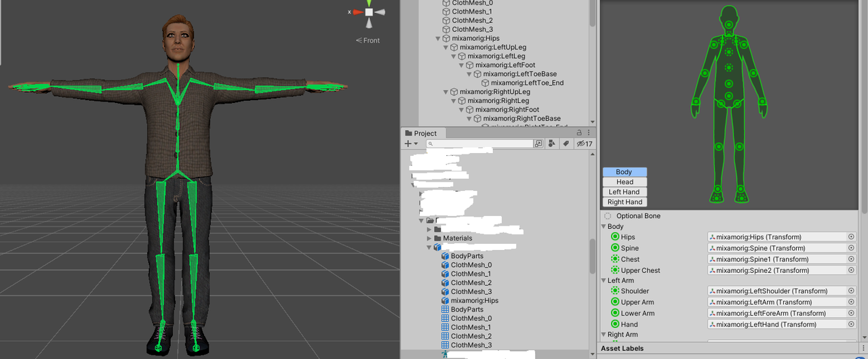The height and width of the screenshot is (359, 868).
Task: Select mixamorig:LeftToe_End in the Hierarchy
Action: click(x=528, y=83)
